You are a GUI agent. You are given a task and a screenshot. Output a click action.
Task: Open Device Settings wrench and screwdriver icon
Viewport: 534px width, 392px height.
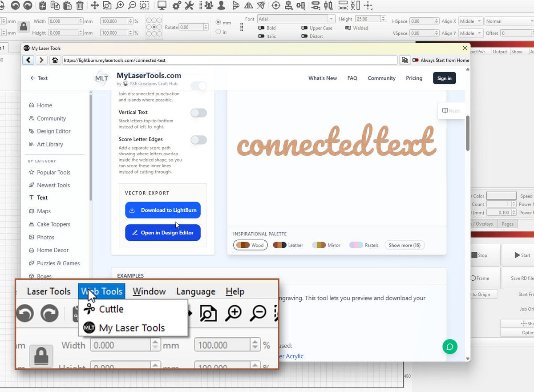coord(189,5)
